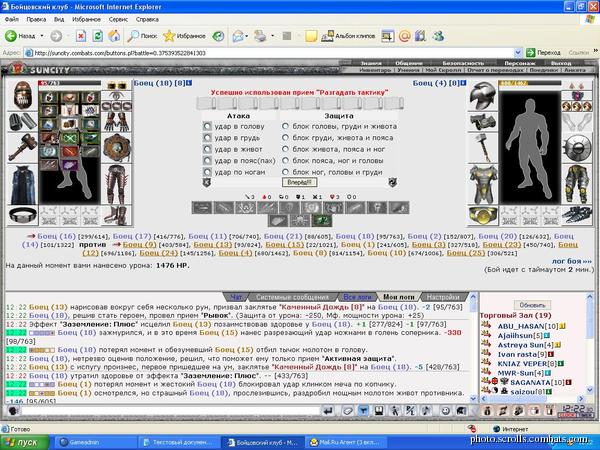Click the chat message input field
Screen dimensions: 600x450
pyautogui.click(x=171, y=411)
